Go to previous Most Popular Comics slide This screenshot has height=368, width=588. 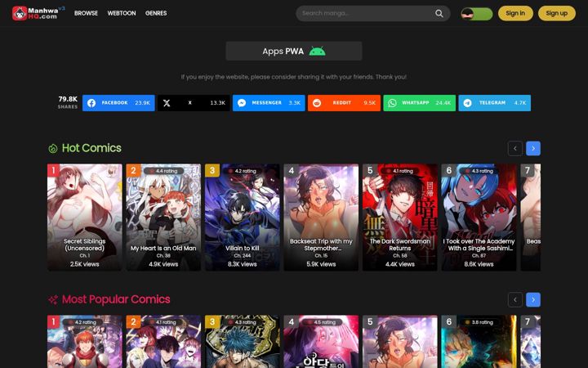(x=514, y=299)
